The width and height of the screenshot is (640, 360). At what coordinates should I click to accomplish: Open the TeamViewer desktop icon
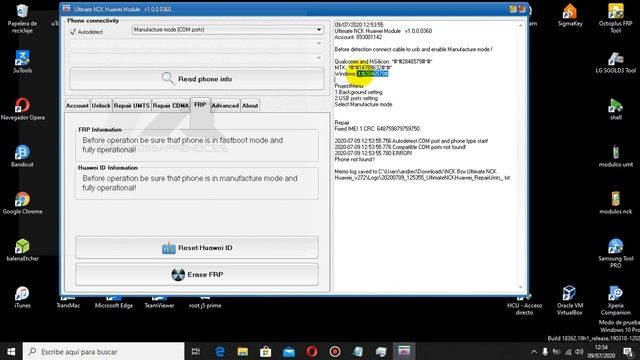pos(159,303)
